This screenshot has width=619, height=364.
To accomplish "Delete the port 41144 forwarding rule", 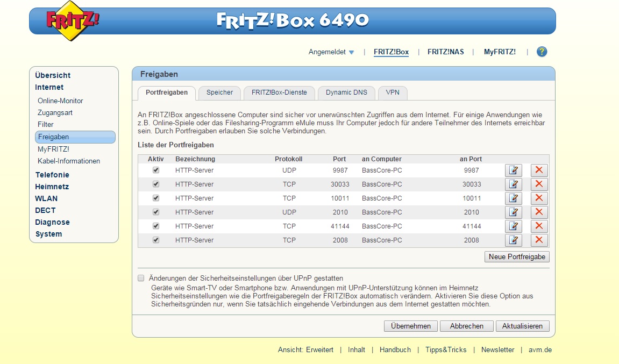I will [539, 226].
